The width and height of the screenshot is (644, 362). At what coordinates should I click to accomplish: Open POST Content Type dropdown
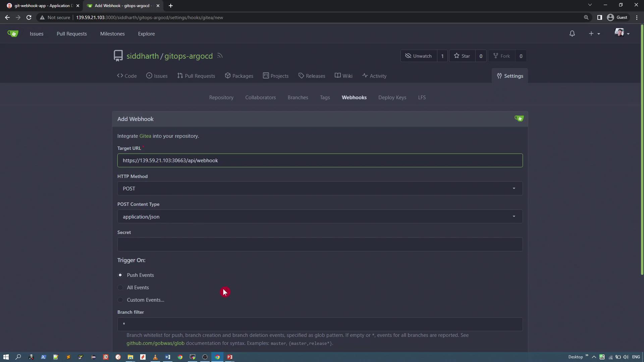[x=320, y=217]
